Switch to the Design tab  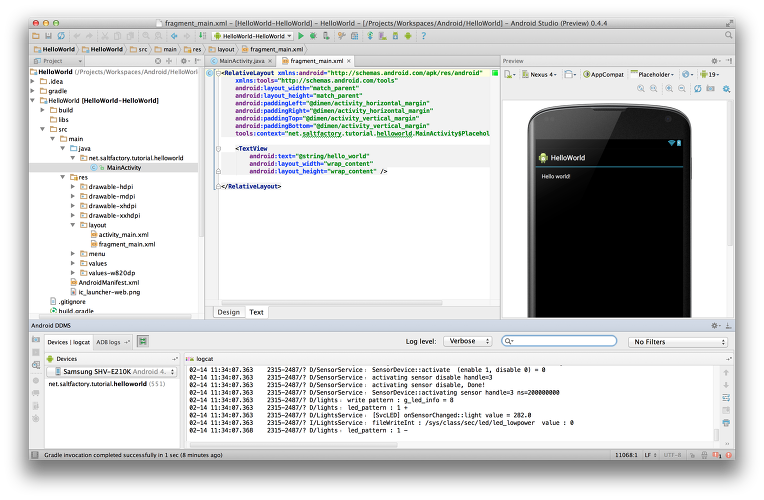tap(229, 312)
